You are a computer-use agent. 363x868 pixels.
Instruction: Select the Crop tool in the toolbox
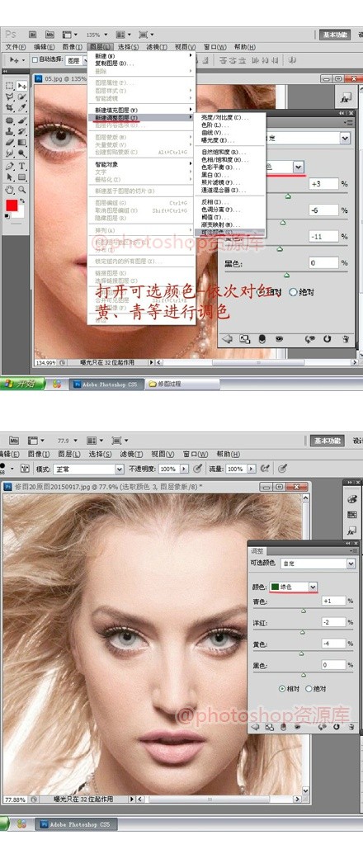tap(9, 108)
